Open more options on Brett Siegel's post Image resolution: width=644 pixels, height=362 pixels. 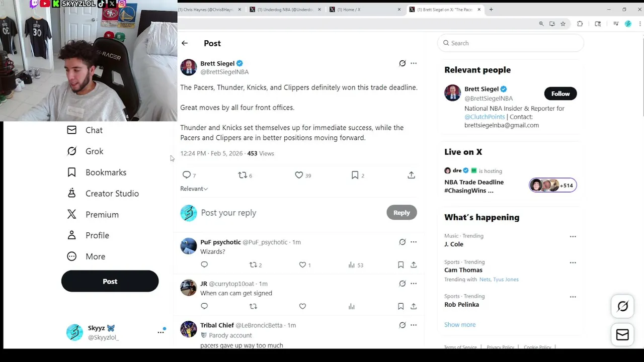click(x=414, y=63)
